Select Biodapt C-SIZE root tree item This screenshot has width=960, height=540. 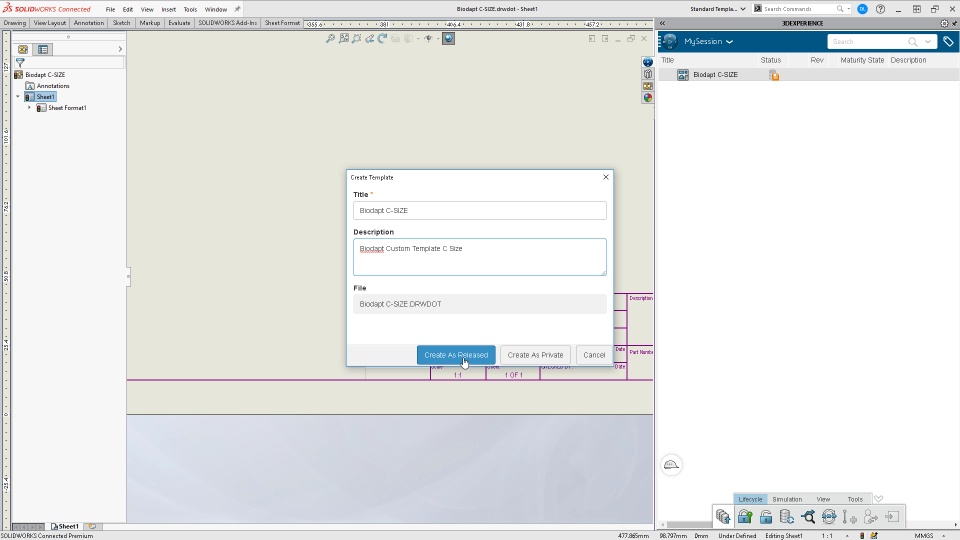[x=45, y=75]
